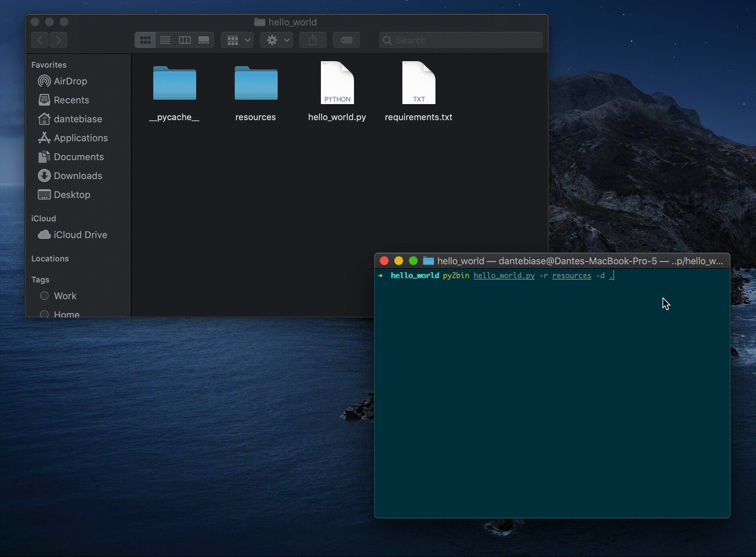Viewport: 756px width, 557px height.
Task: Open Downloads in the sidebar
Action: coord(78,176)
